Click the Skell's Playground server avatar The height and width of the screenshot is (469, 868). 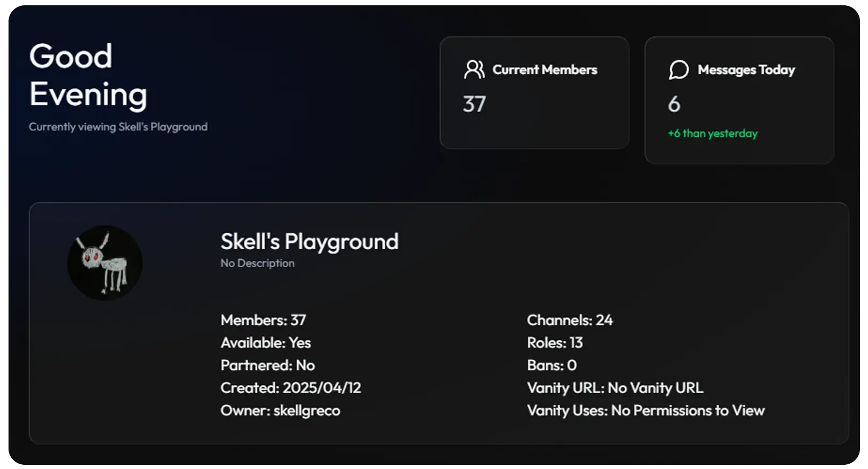(105, 263)
